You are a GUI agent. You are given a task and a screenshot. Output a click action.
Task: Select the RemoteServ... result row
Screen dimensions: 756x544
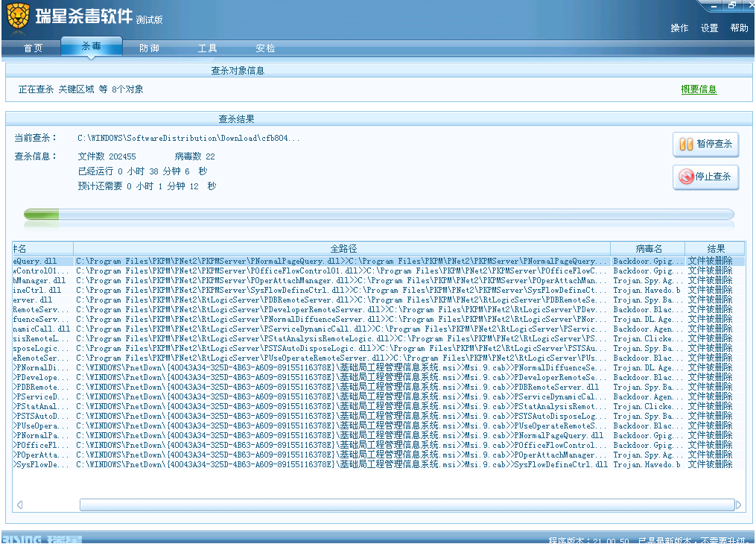pyautogui.click(x=379, y=309)
